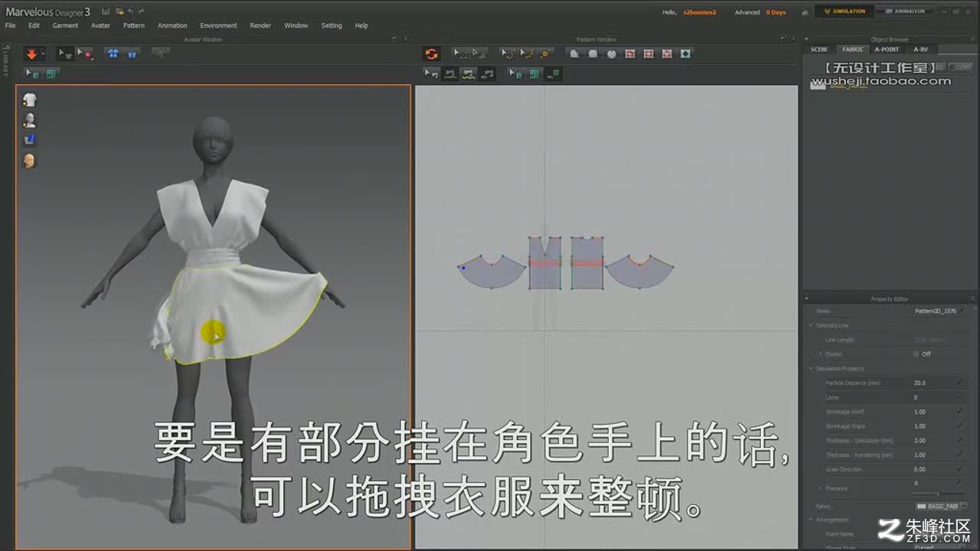
Task: Click the blue single-shirt reset arrangement icon
Action: (132, 54)
